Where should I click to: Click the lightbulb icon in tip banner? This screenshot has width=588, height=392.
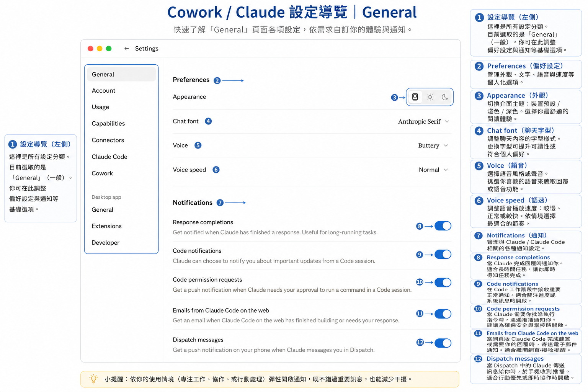tap(93, 379)
